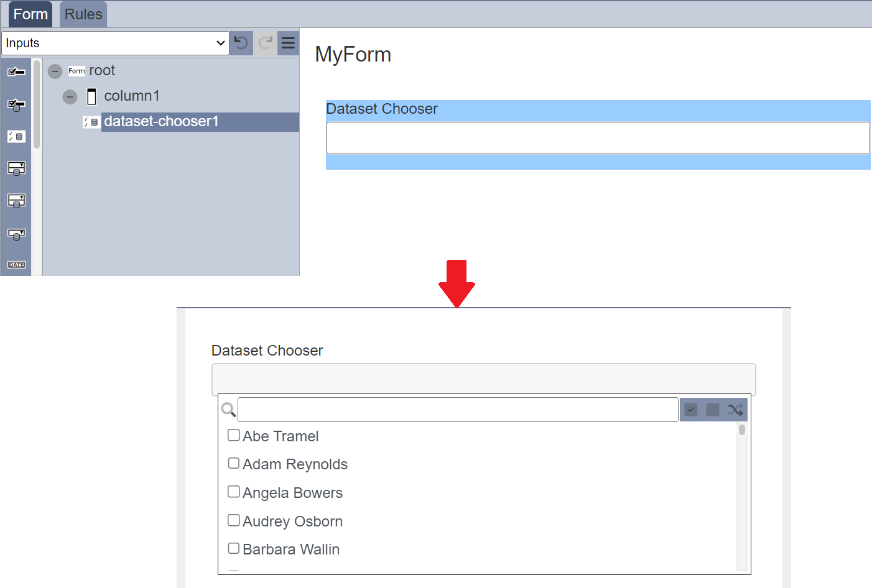Image resolution: width=872 pixels, height=588 pixels.
Task: Pick the compact dataset dropdown palette icon
Action: coord(16,234)
